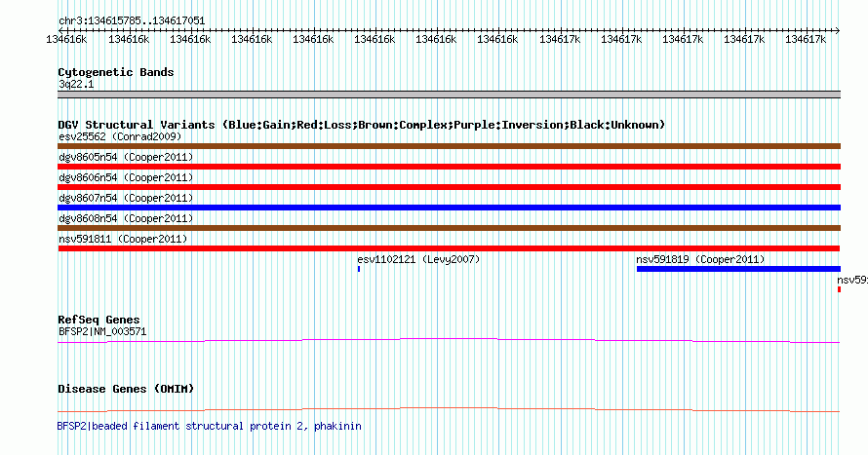Click the gray 3q22.1 cytogenetic band
Image resolution: width=868 pixels, height=455 pixels.
coord(449,95)
